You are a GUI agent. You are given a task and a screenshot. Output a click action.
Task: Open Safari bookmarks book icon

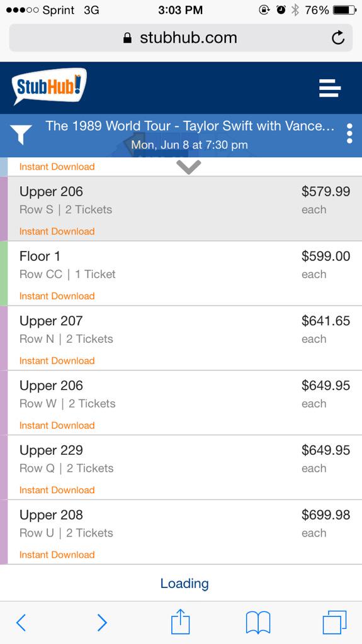[x=258, y=623]
